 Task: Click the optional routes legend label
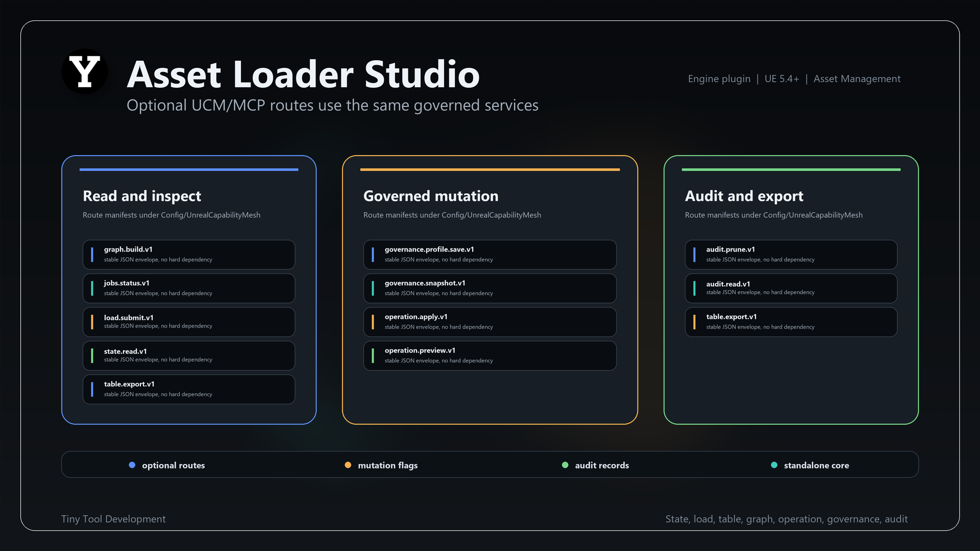pos(174,465)
